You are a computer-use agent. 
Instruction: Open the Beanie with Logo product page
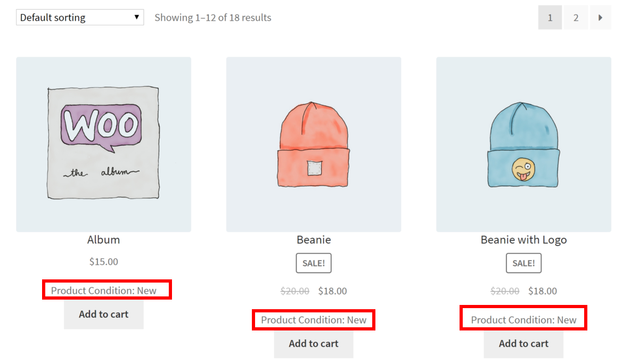(x=523, y=239)
